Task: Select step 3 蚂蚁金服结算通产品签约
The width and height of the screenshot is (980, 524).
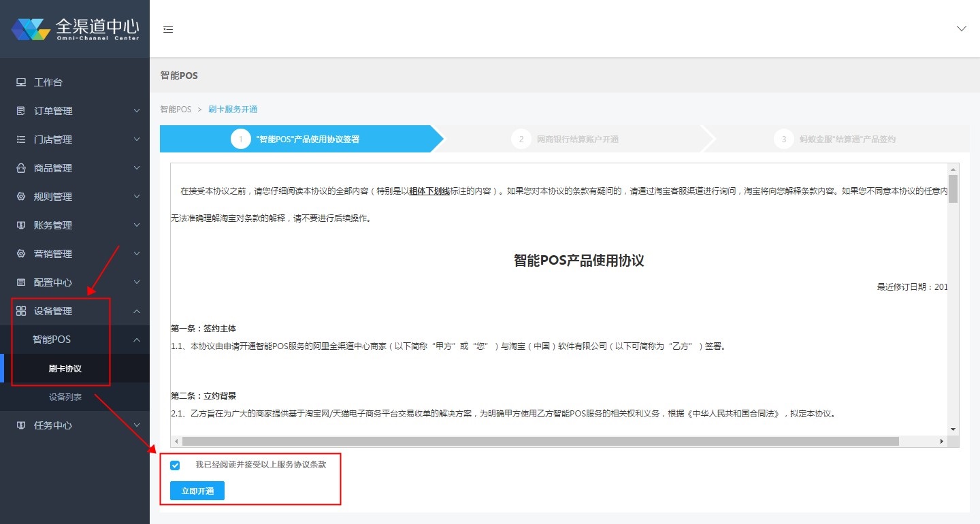Action: click(x=842, y=139)
